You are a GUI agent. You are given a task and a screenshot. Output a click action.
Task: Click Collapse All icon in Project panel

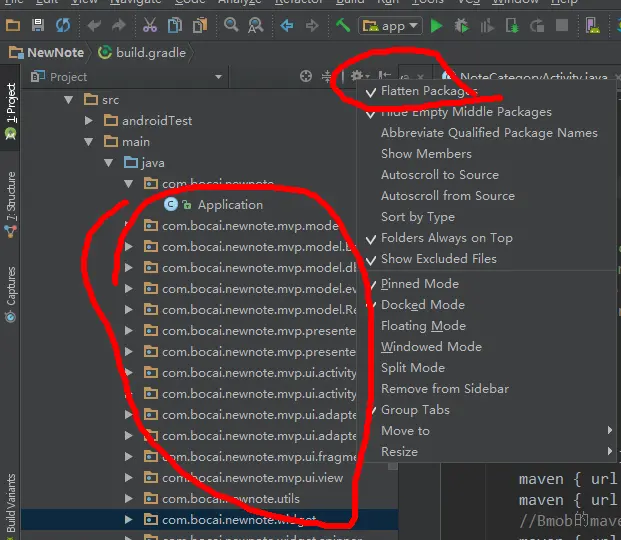coord(326,76)
